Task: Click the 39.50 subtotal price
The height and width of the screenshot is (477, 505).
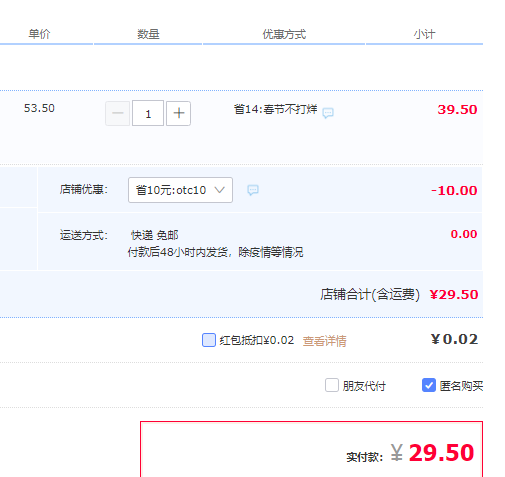Action: pos(457,109)
